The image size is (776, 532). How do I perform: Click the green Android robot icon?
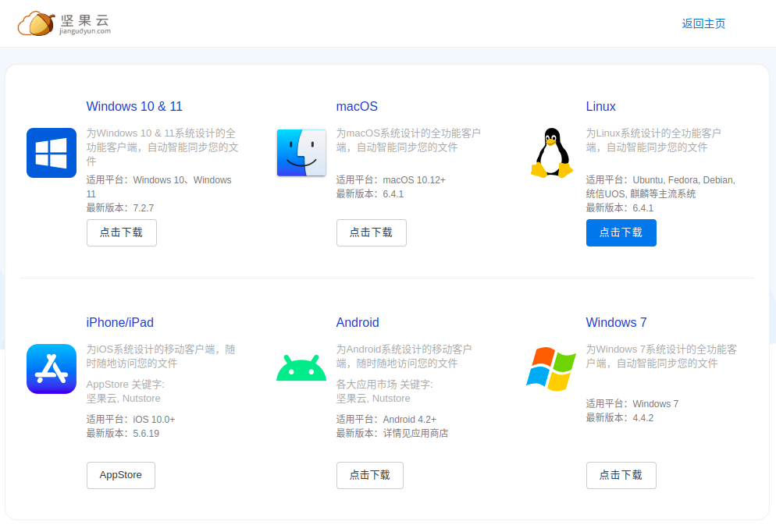point(301,368)
